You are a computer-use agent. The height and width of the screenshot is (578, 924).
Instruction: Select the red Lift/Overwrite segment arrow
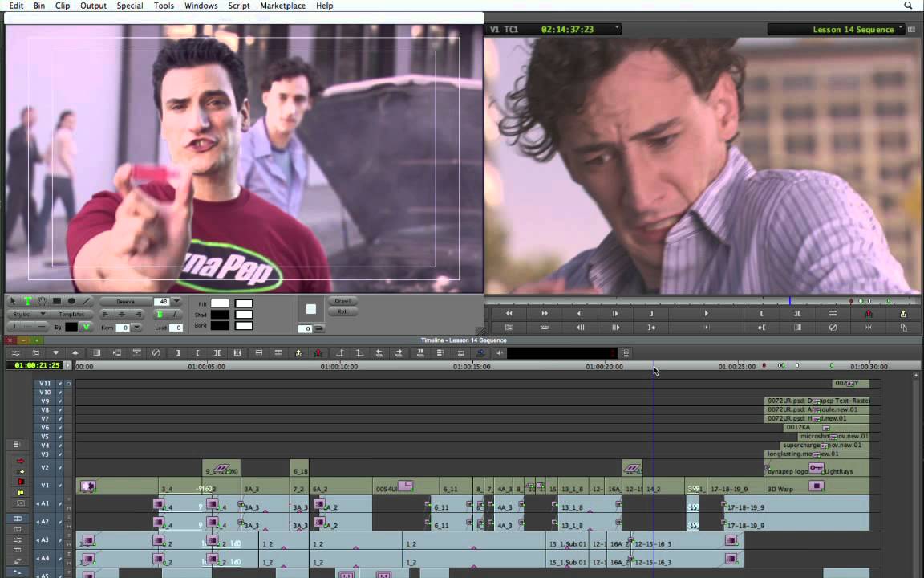[x=21, y=461]
